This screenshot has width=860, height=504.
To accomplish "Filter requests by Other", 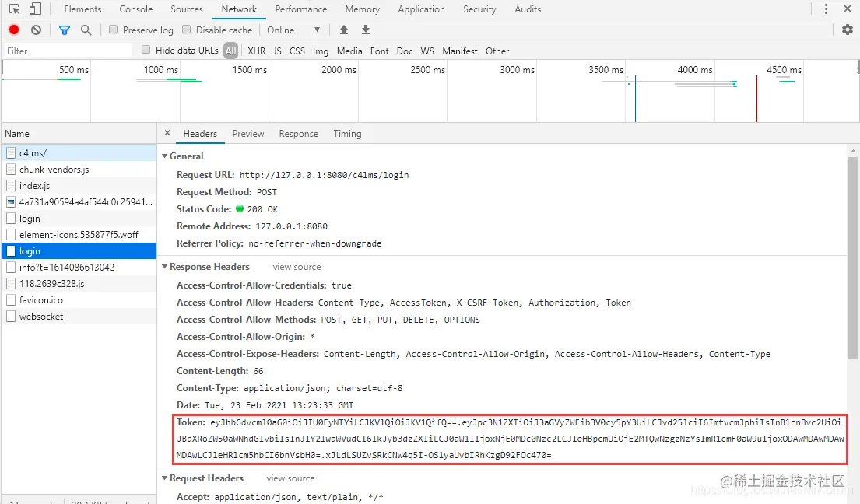I will (497, 51).
